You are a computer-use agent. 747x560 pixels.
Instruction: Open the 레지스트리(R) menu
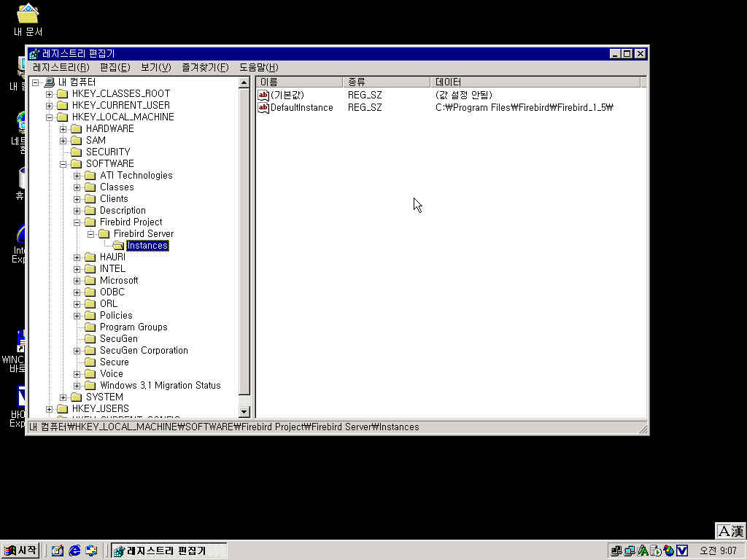(x=61, y=68)
